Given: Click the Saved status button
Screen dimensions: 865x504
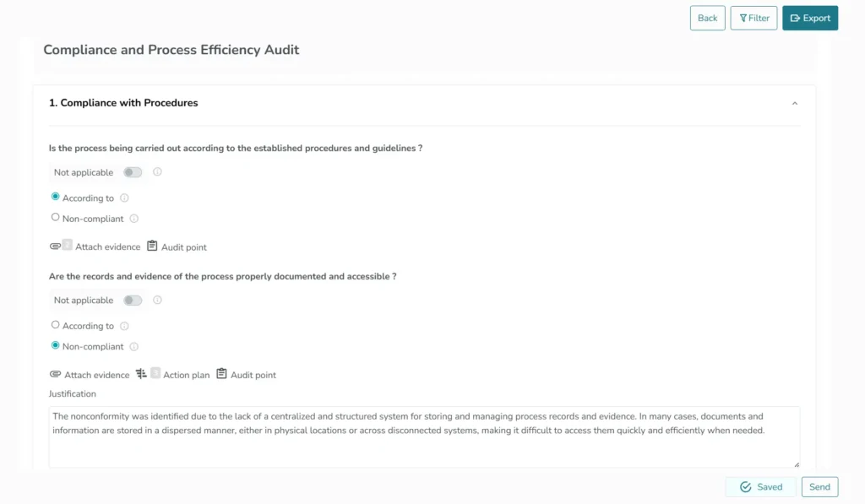Looking at the screenshot, I should [x=760, y=486].
